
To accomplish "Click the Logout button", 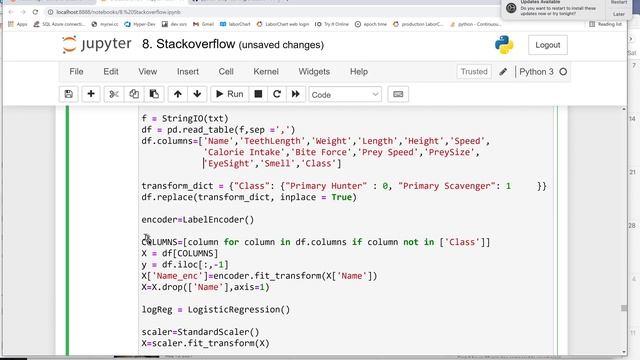I will [548, 45].
